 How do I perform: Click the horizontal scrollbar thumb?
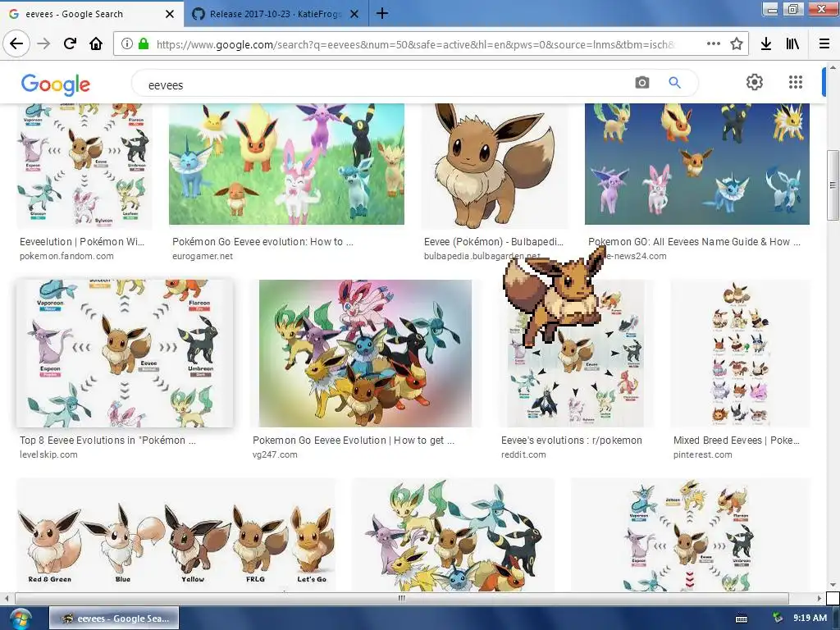pyautogui.click(x=402, y=598)
